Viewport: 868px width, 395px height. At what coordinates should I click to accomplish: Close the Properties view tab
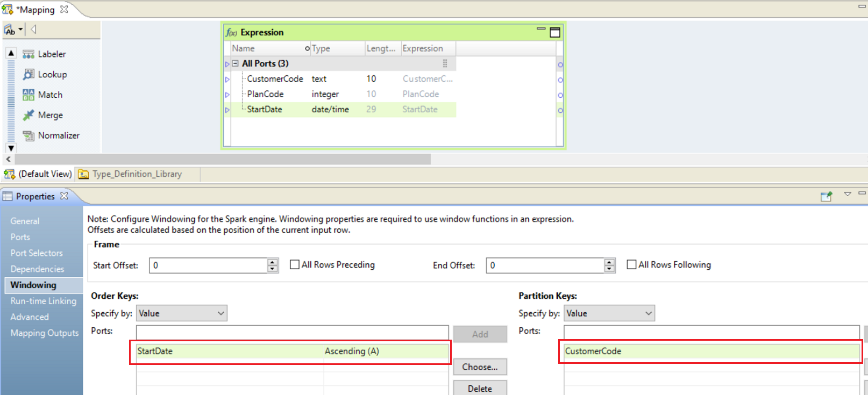tap(64, 196)
